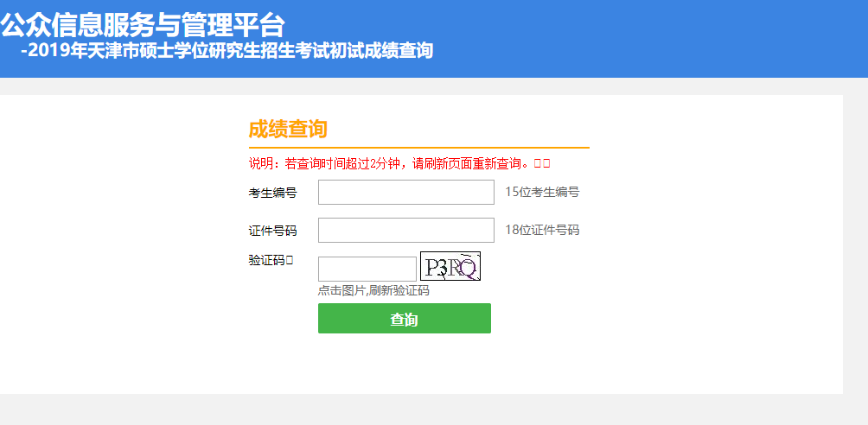Click the 公众信息服务与管理平台 header title

[x=143, y=24]
